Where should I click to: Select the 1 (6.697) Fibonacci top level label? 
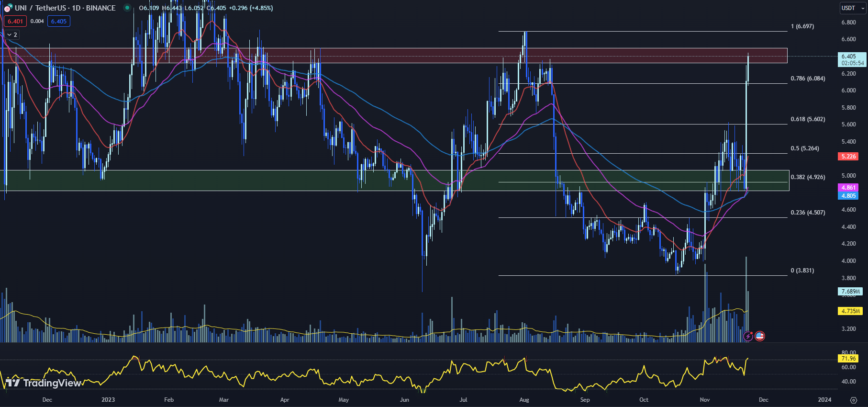(802, 26)
